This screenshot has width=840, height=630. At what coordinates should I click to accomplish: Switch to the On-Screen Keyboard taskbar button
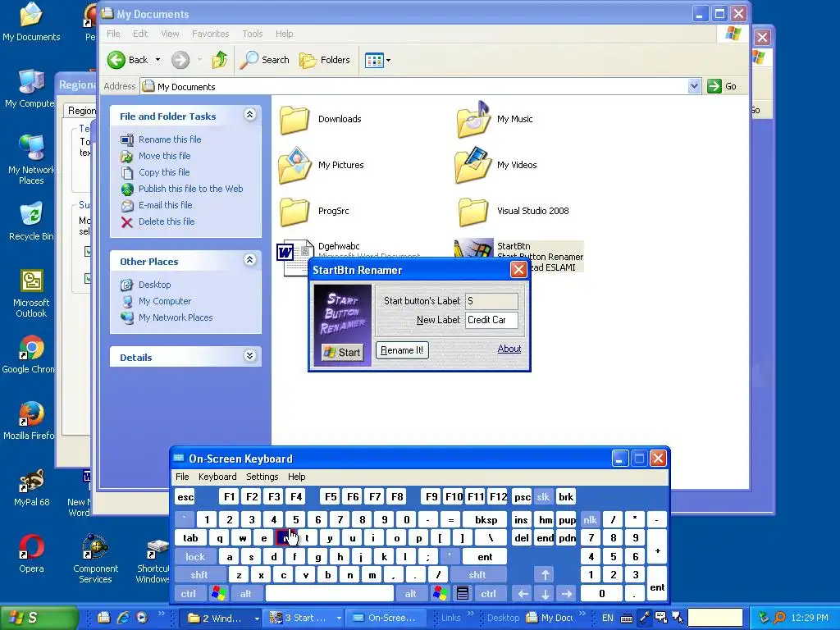[x=385, y=618]
